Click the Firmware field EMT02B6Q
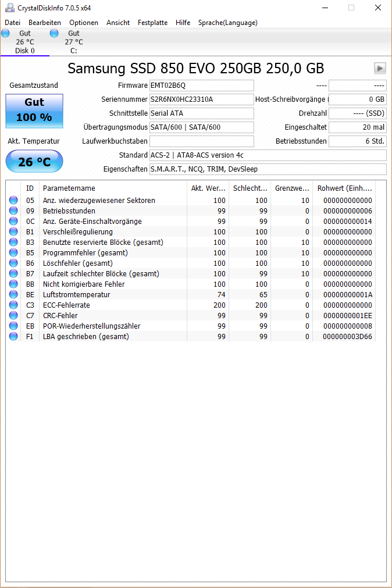392x588 pixels. [x=201, y=85]
